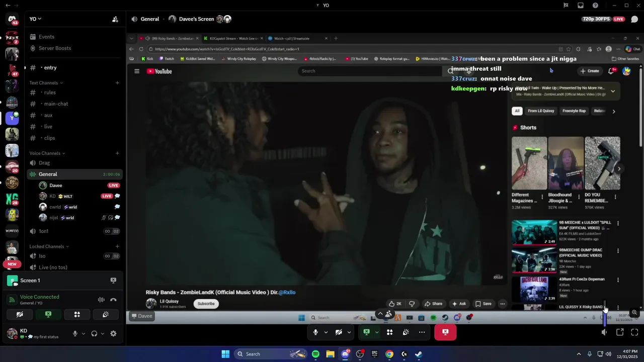Viewport: 644px width, 362px height.
Task: Open screen share options arrow in call bar
Action: coord(376,332)
